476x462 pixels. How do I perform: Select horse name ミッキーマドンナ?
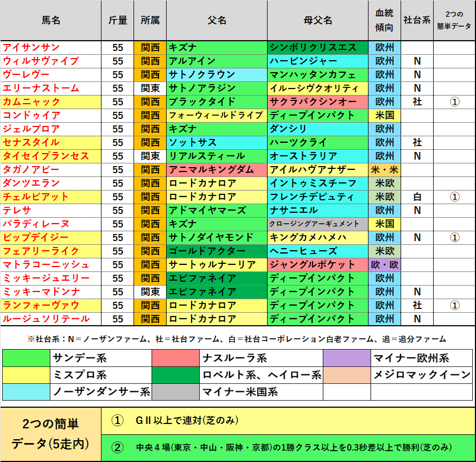tap(50, 292)
